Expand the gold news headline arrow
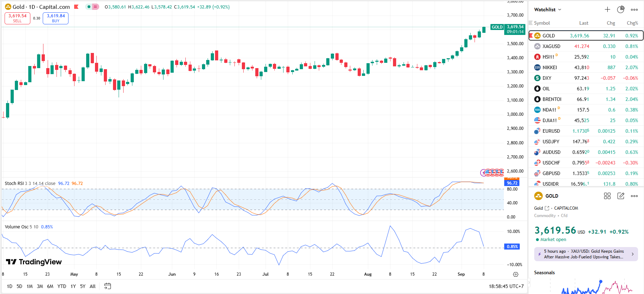 (632, 254)
